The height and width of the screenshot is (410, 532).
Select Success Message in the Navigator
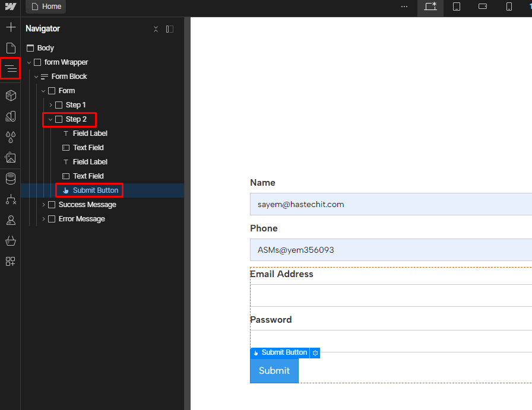(87, 205)
